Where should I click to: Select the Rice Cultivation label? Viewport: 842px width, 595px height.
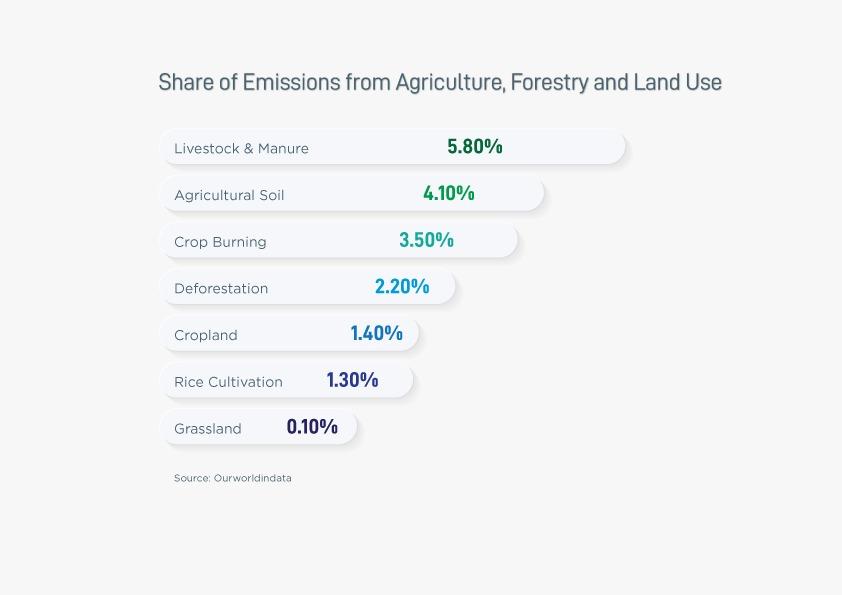click(228, 382)
